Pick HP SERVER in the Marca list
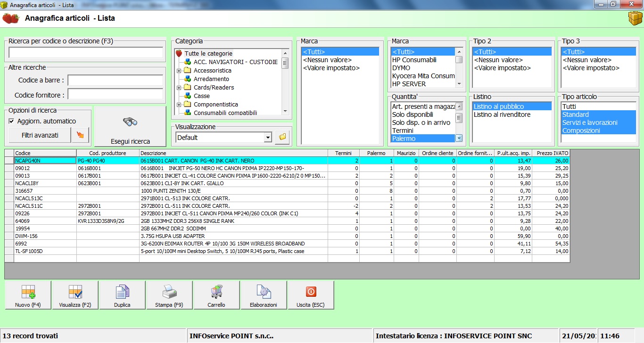This screenshot has width=644, height=343. click(x=409, y=84)
